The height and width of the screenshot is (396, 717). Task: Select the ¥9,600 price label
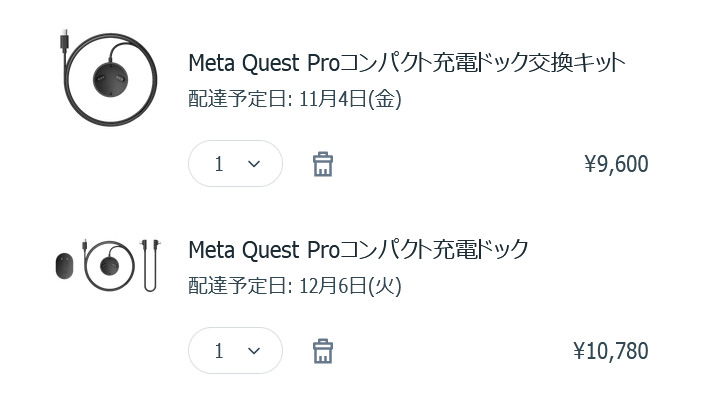click(x=616, y=164)
